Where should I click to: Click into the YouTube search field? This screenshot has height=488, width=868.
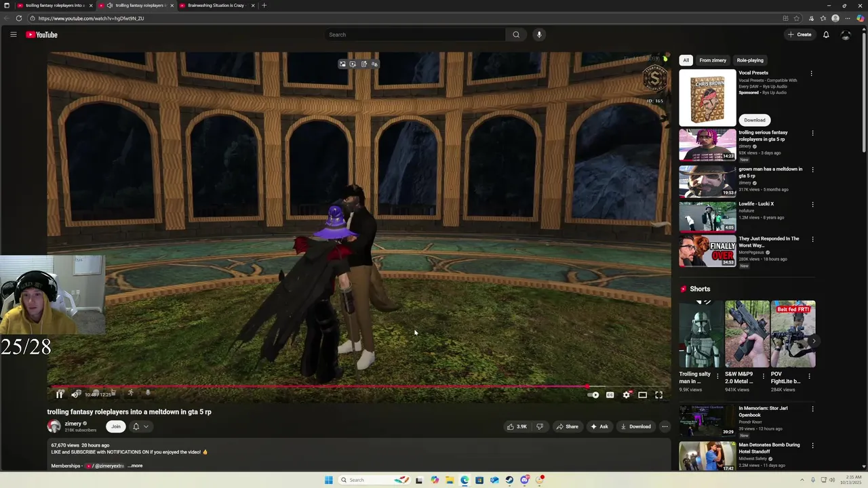[x=415, y=35]
